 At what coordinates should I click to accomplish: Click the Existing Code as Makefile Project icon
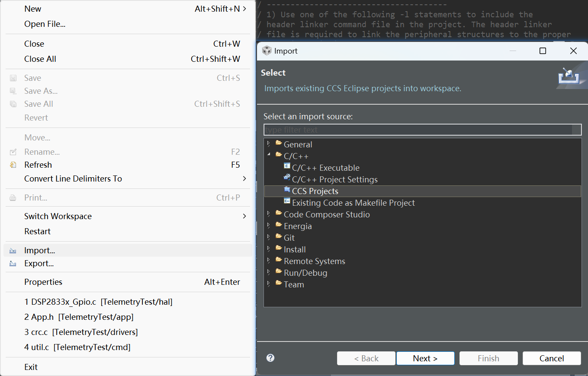pos(287,202)
